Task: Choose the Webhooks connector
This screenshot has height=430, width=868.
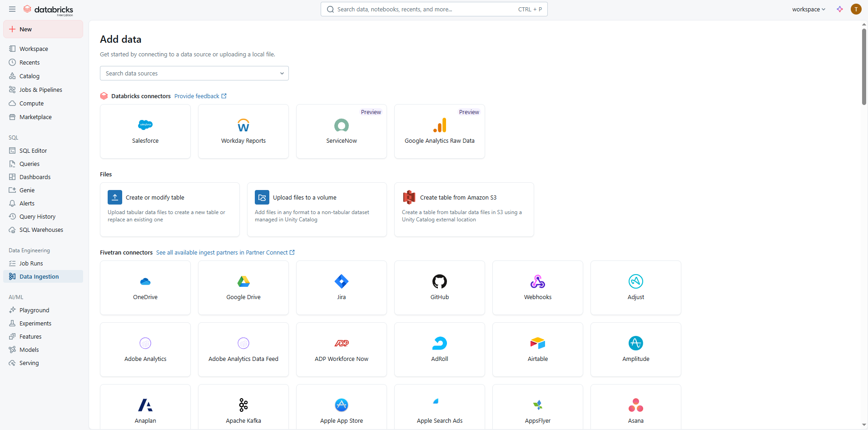Action: coord(538,288)
